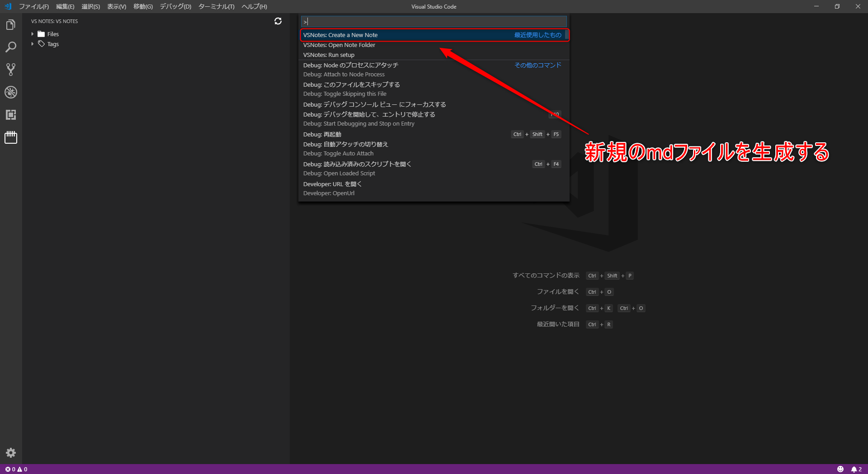Open the Debug view icon
The height and width of the screenshot is (474, 868).
coord(11,92)
